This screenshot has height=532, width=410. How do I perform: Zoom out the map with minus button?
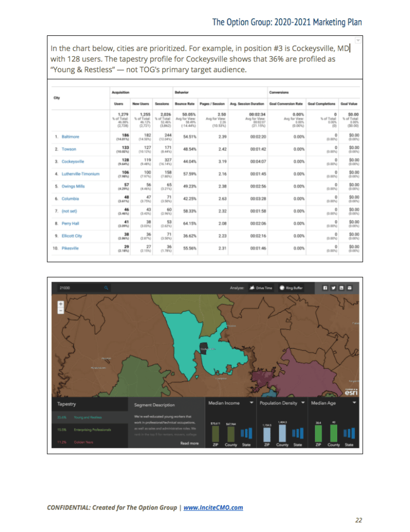point(61,311)
